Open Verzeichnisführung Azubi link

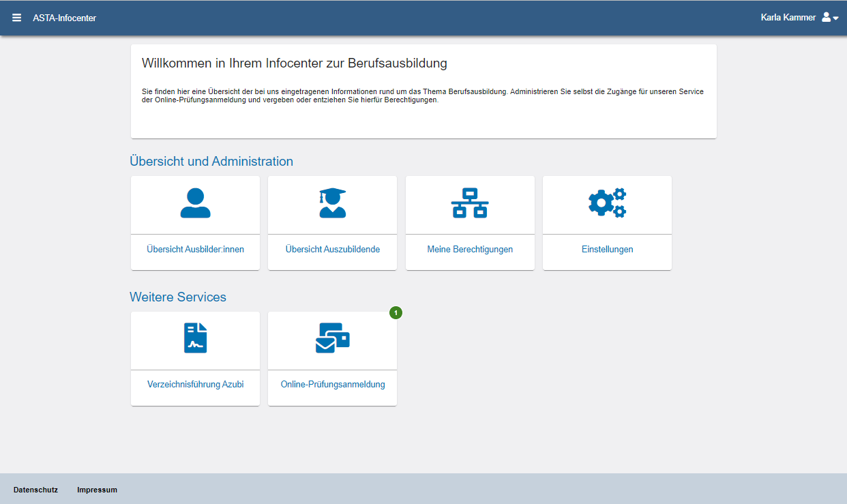195,385
